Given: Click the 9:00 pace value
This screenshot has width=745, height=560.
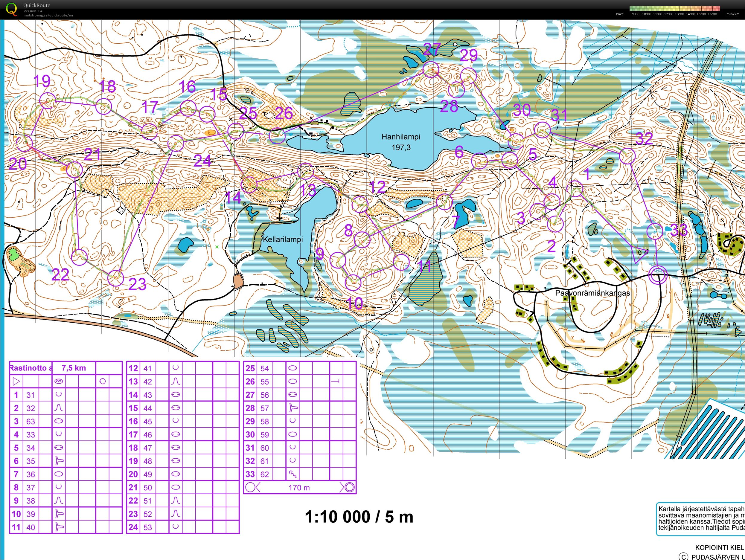Looking at the screenshot, I should 636,14.
